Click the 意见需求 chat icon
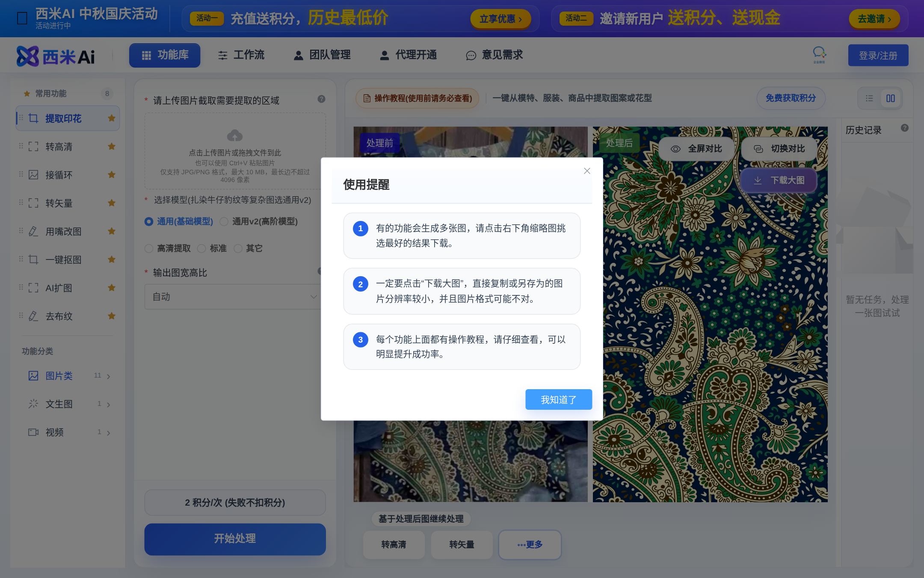 [x=471, y=56]
